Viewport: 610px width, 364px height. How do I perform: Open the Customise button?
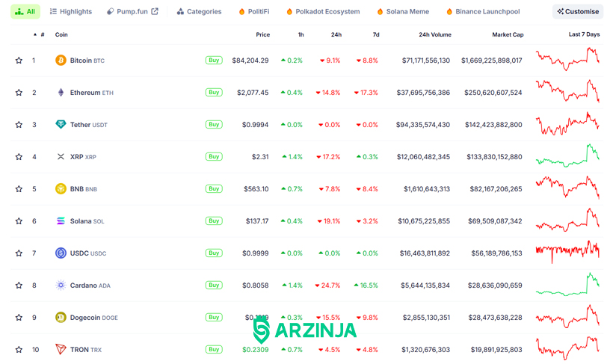pyautogui.click(x=578, y=12)
